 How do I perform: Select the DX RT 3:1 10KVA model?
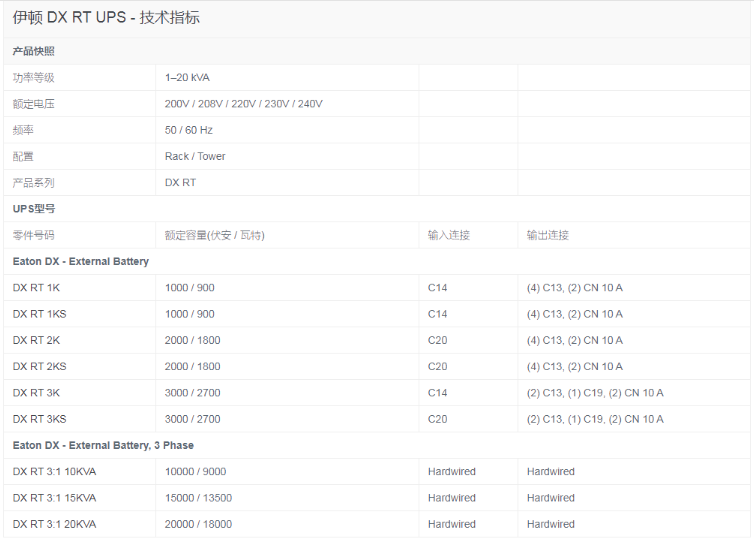click(x=54, y=471)
